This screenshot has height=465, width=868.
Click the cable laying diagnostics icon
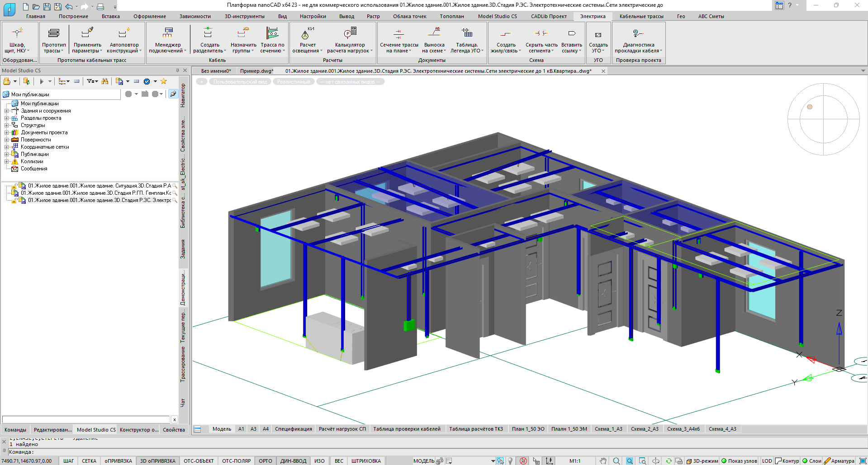point(638,33)
